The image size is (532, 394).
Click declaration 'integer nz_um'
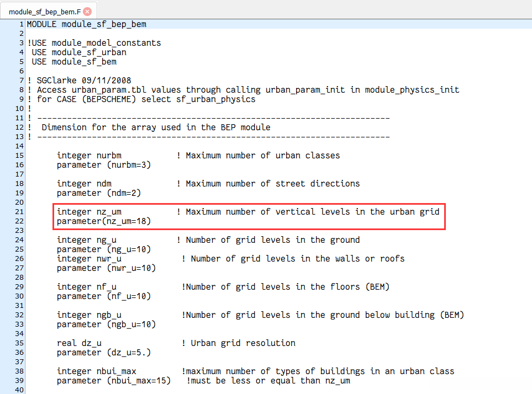tap(89, 212)
